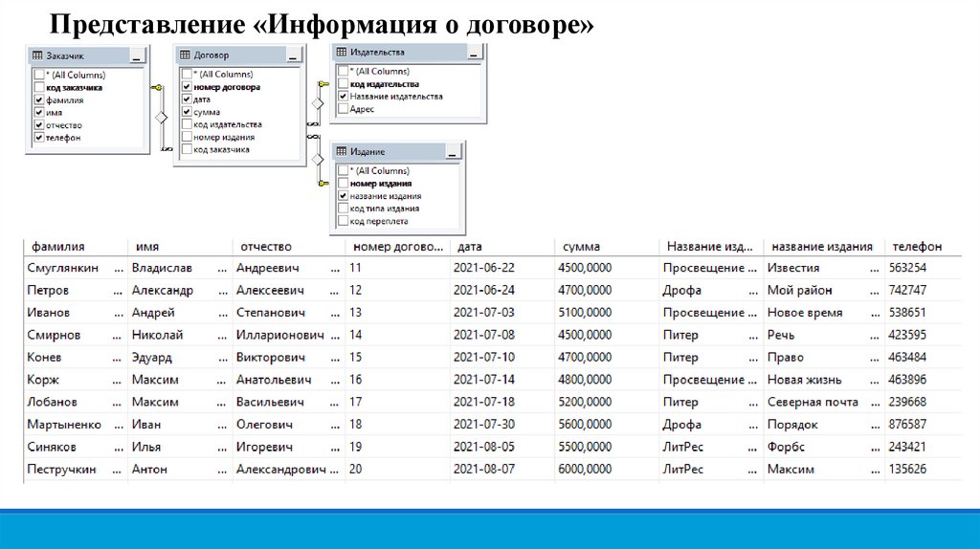Viewport: 980px width, 549px height.
Task: Click key icon on Заказчик relationship line
Action: coord(158,88)
